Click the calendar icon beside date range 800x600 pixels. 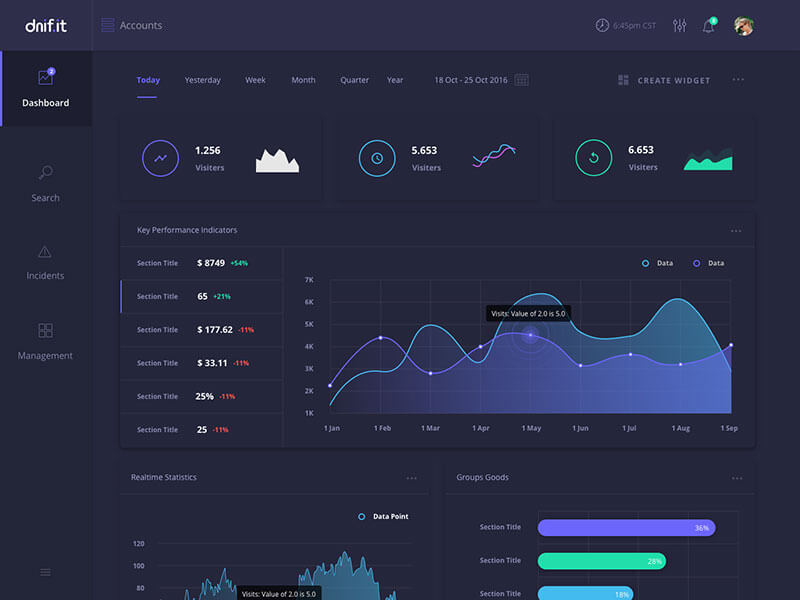(x=521, y=80)
